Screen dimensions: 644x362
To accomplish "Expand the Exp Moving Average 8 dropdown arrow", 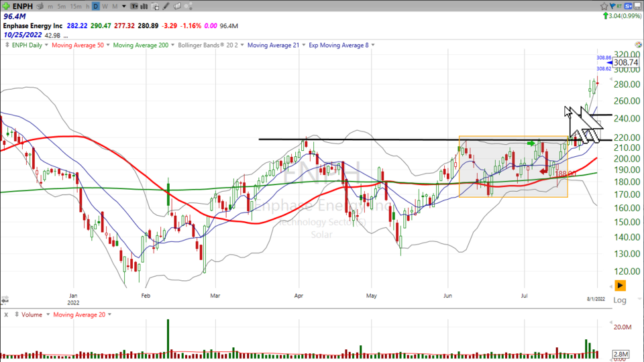I will pos(373,45).
